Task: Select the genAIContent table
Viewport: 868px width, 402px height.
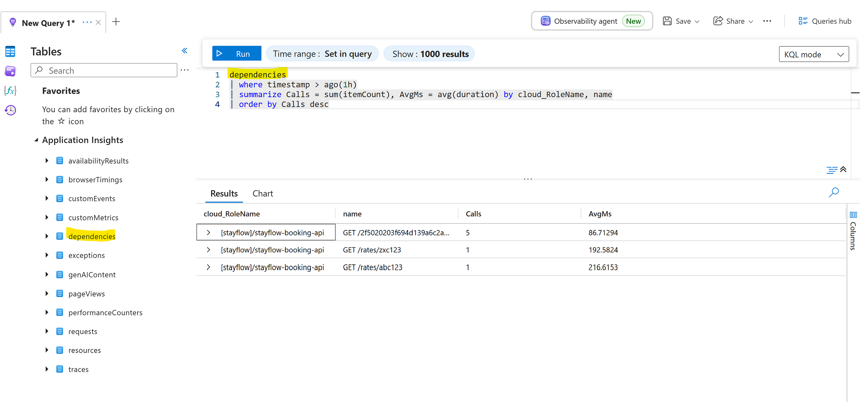Action: [92, 275]
